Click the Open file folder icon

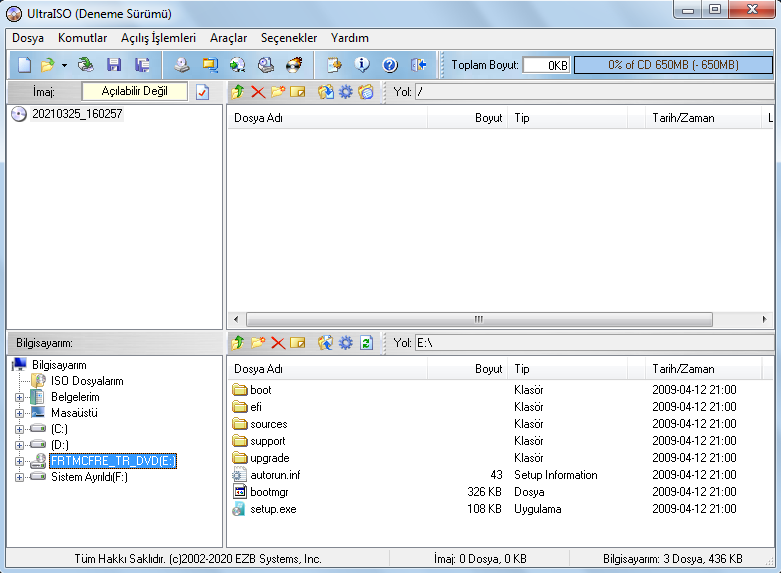point(47,65)
